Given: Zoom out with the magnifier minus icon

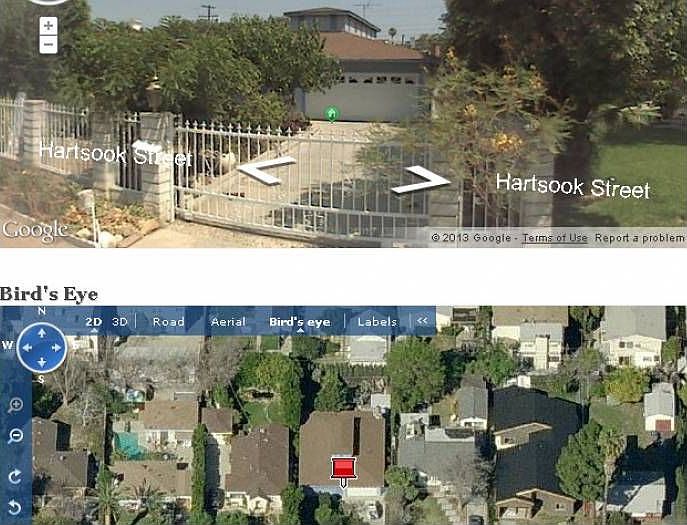Looking at the screenshot, I should pyautogui.click(x=15, y=436).
